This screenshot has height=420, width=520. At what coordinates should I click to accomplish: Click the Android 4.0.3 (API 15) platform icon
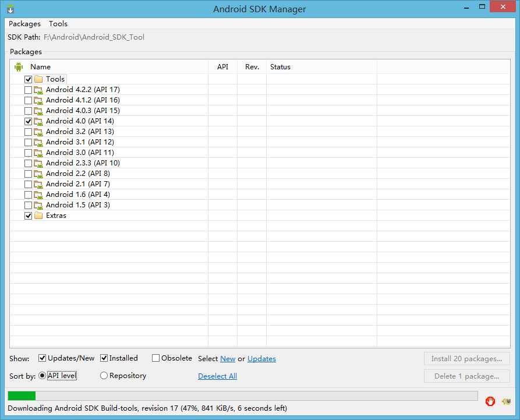pyautogui.click(x=38, y=111)
